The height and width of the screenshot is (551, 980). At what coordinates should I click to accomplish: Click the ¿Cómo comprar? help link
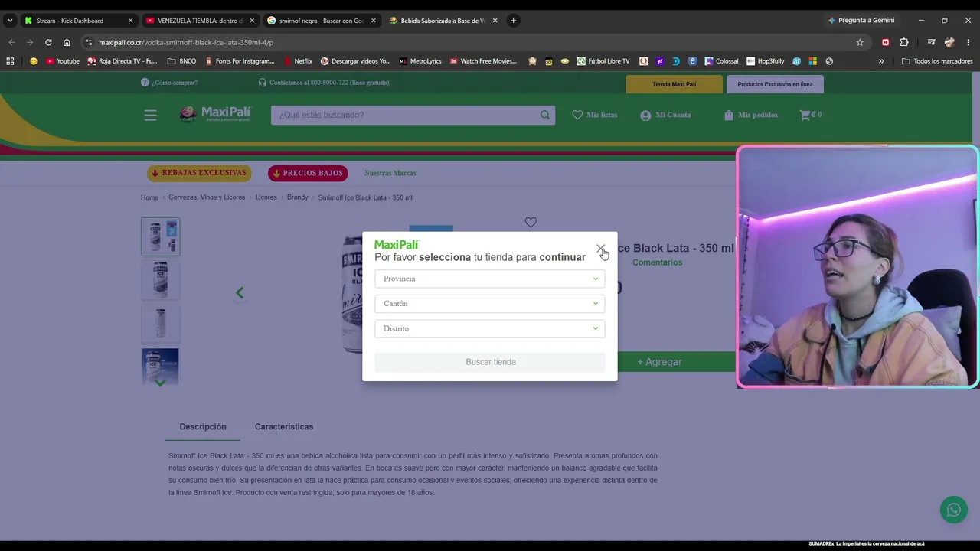click(169, 83)
